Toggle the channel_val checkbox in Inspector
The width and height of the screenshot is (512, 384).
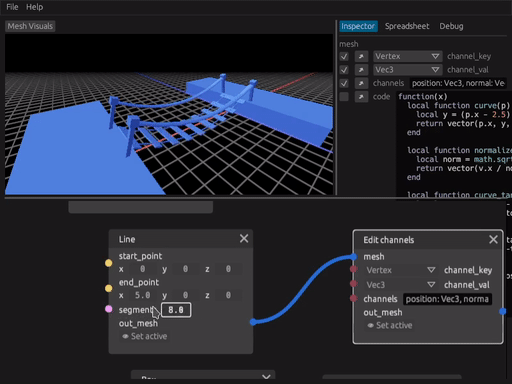(344, 70)
